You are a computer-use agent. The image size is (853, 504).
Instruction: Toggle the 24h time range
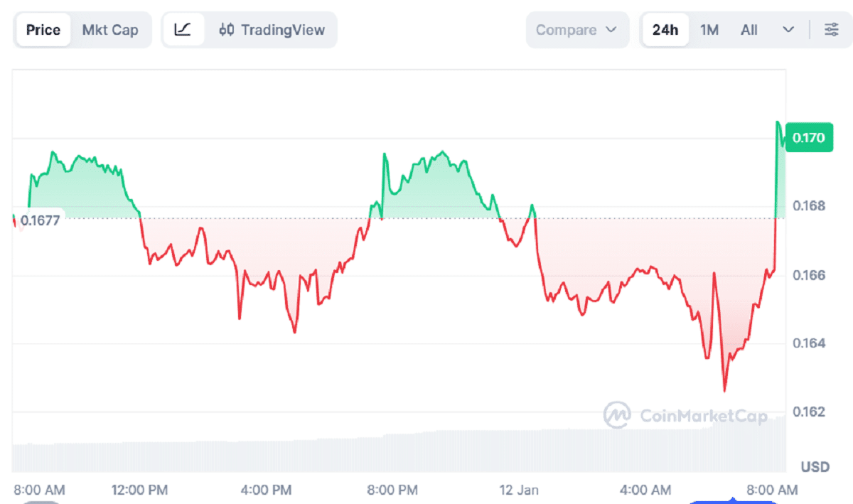click(665, 30)
